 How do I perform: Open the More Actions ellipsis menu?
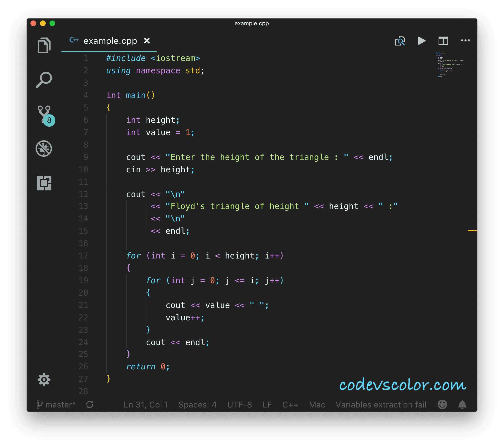465,40
